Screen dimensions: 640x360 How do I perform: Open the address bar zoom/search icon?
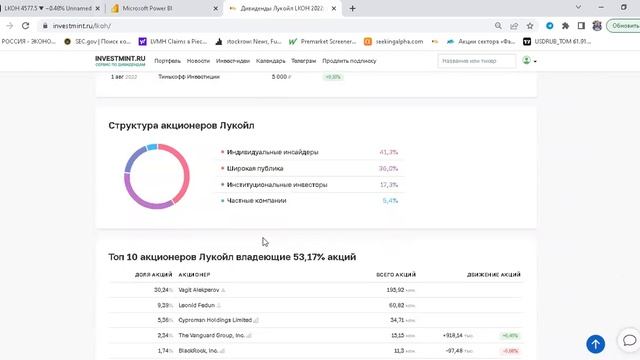coord(498,26)
